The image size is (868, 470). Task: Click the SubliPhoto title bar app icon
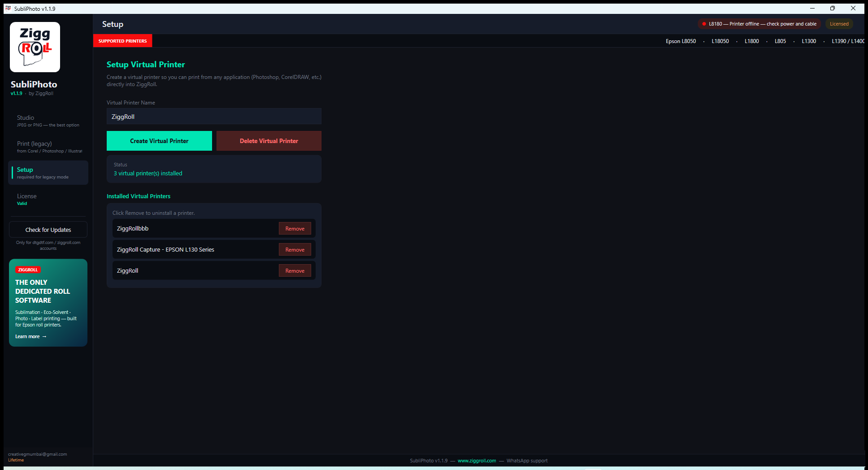[x=8, y=9]
